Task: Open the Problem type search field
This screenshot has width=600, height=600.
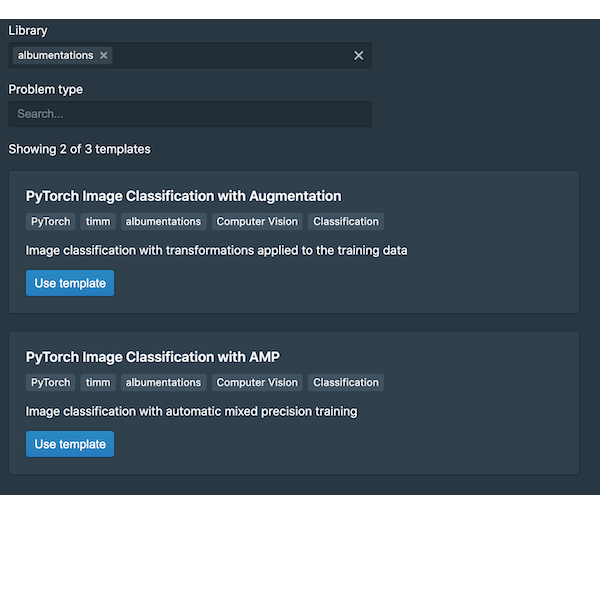Action: pos(190,114)
